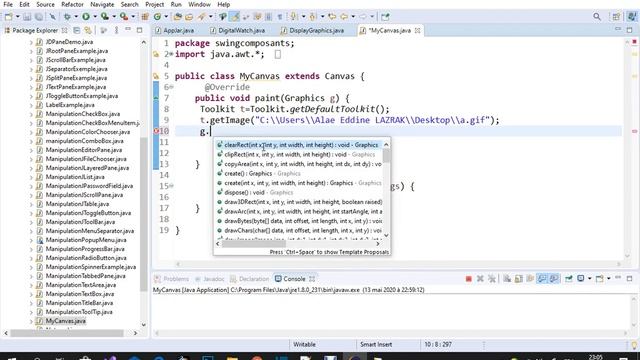Screen dimensions: 640x360
Task: Open the Open Console dropdown arrow
Action: coord(609,279)
